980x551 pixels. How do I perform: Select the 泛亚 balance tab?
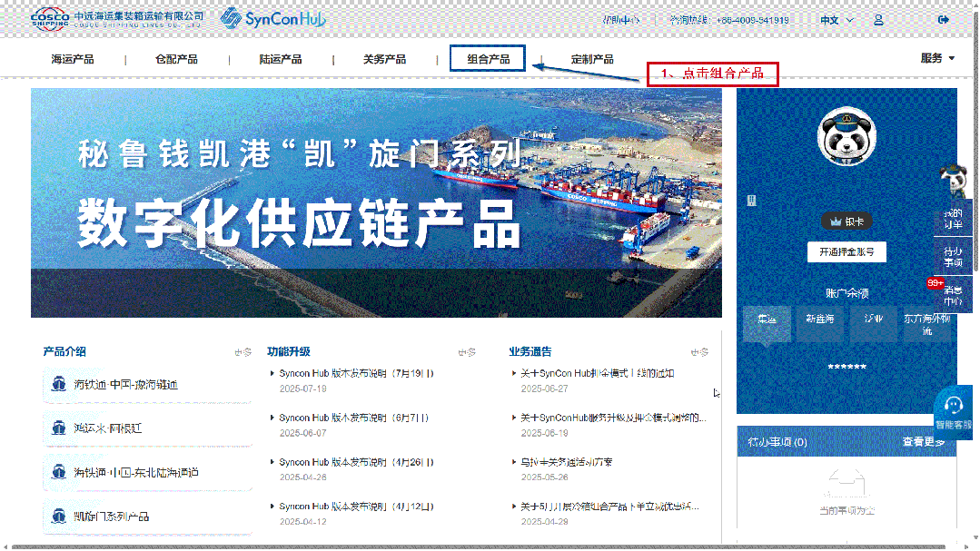pos(873,323)
